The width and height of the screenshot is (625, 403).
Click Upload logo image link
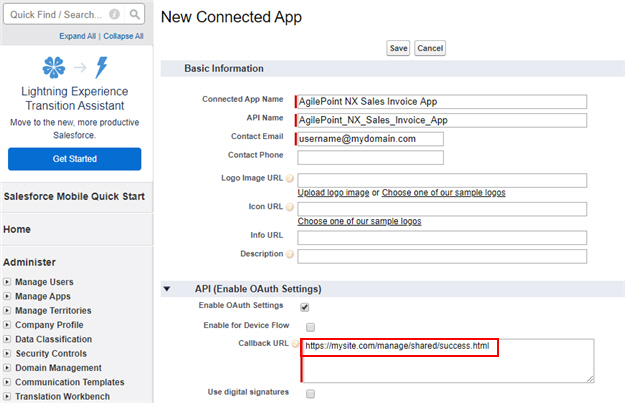point(333,193)
